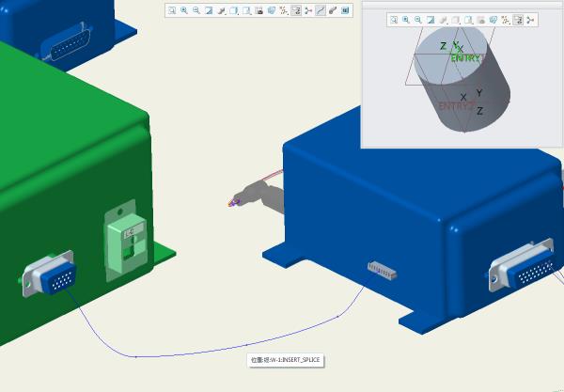Click Zoom Out in preview window toolbar
This screenshot has width=564, height=392.
point(418,20)
